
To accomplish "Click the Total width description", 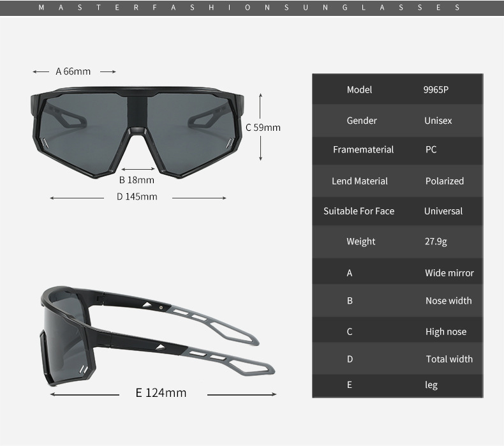I will pyautogui.click(x=449, y=359).
